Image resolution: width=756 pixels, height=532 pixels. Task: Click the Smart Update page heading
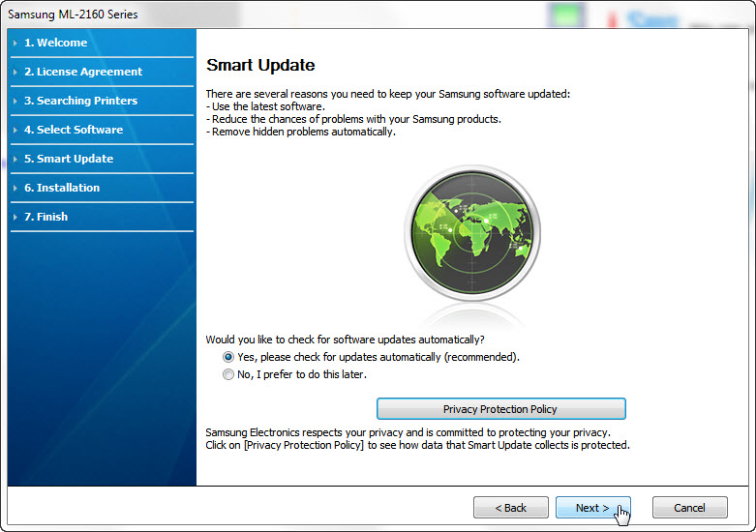coord(260,66)
